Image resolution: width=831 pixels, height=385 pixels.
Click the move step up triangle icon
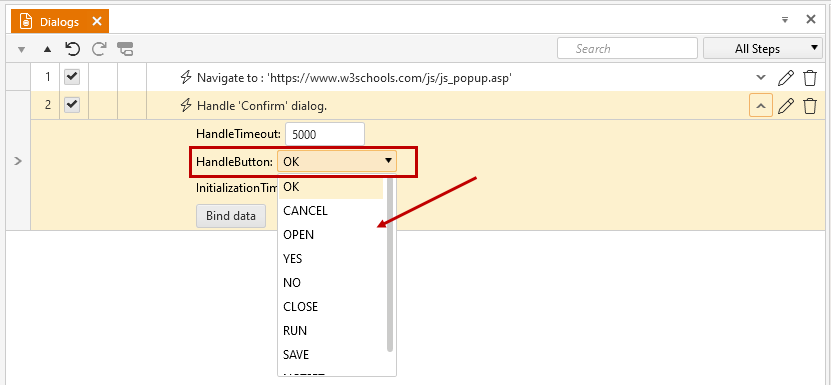click(48, 49)
